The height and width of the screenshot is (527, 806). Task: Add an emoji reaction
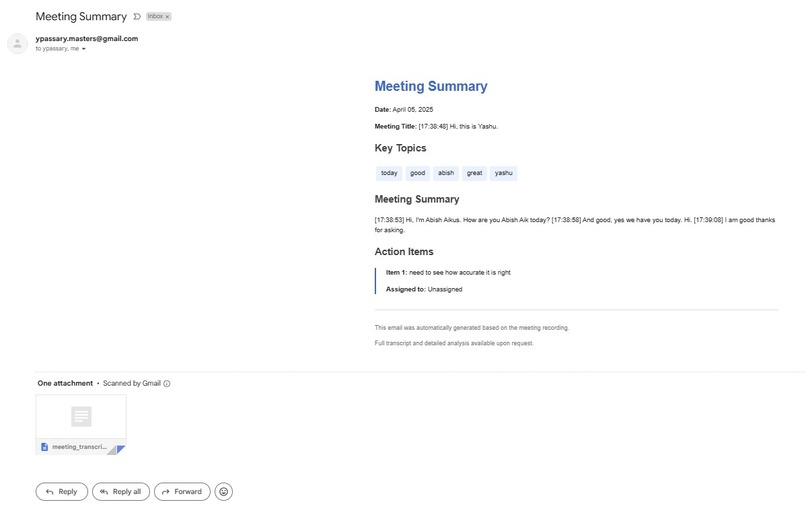tap(224, 492)
